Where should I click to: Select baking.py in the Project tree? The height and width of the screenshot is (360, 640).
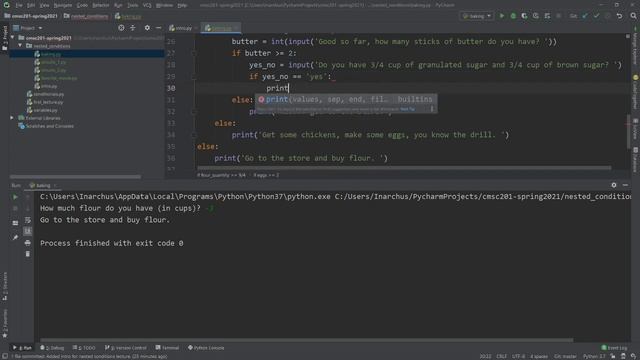point(87,54)
